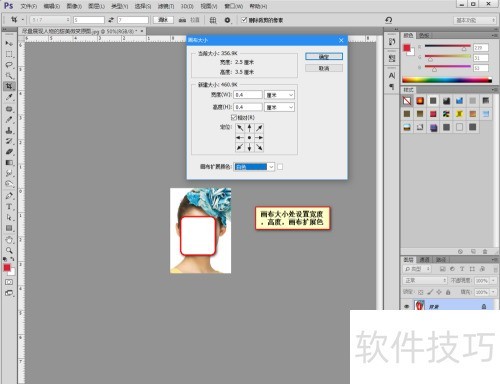Open the layer fill dropdown arrow

click(x=493, y=292)
